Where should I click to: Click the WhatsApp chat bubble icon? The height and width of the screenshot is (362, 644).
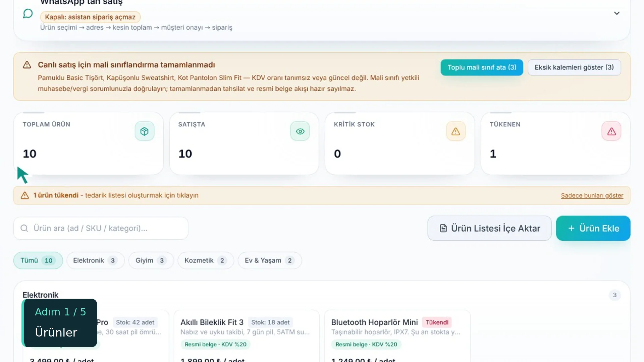tap(28, 13)
